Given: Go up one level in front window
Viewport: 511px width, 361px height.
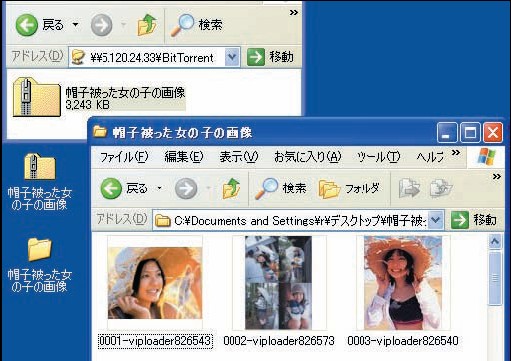Looking at the screenshot, I should [x=231, y=188].
